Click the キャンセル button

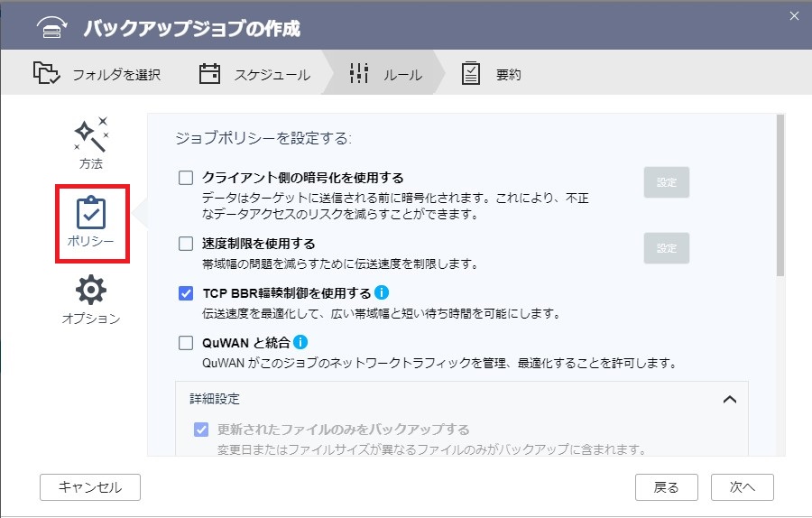[90, 487]
